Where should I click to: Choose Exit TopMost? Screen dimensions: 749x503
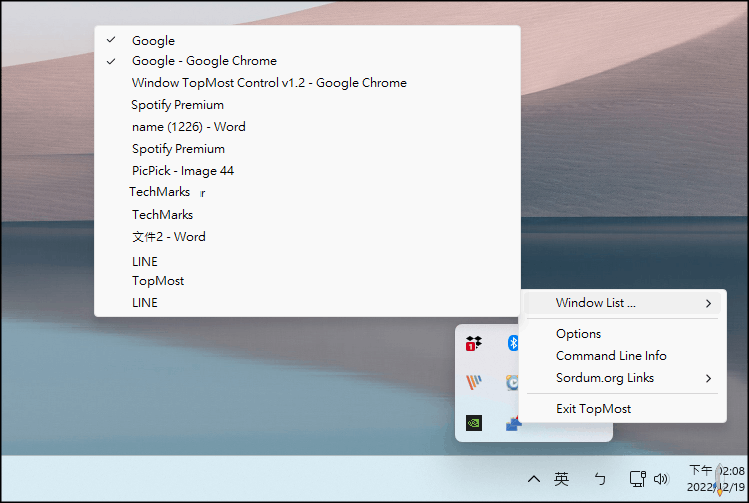pyautogui.click(x=593, y=409)
